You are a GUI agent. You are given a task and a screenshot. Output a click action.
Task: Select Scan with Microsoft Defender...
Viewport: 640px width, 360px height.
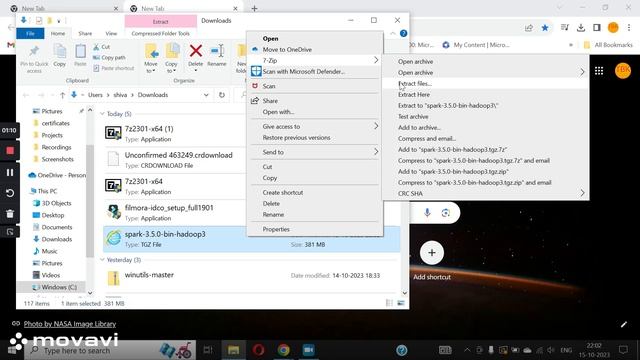tap(304, 72)
